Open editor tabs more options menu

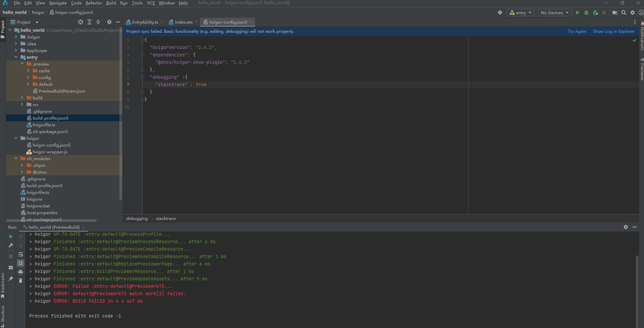pos(635,22)
